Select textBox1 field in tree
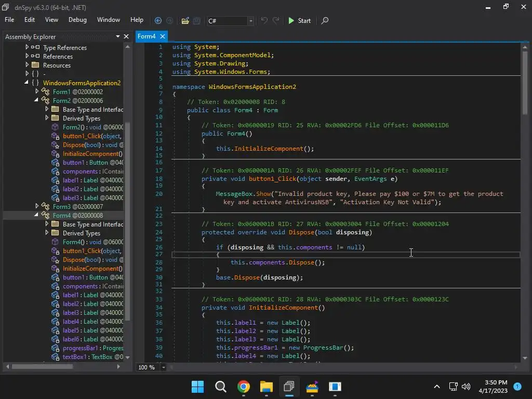This screenshot has height=399, width=532. 93,357
